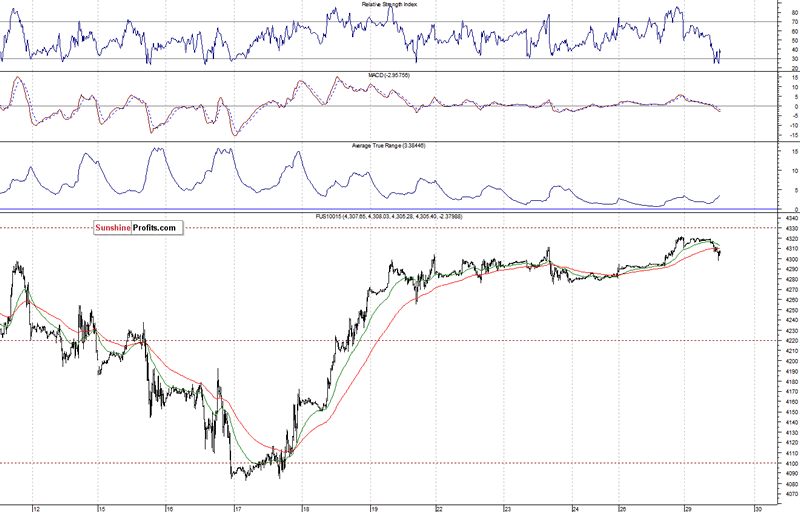Select date 22 on the bottom time axis
800x512 pixels.
(438, 507)
